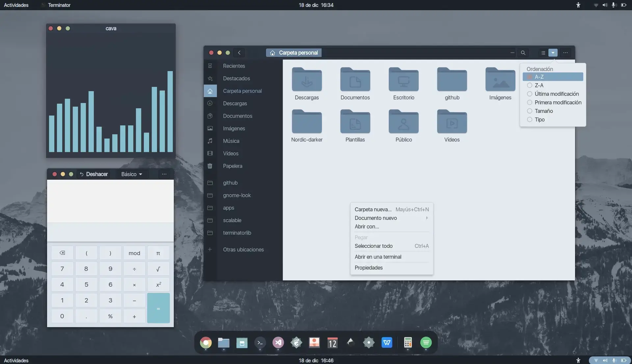Click the accessibility icon in the top bar
Image resolution: width=632 pixels, height=364 pixels.
pos(578,5)
